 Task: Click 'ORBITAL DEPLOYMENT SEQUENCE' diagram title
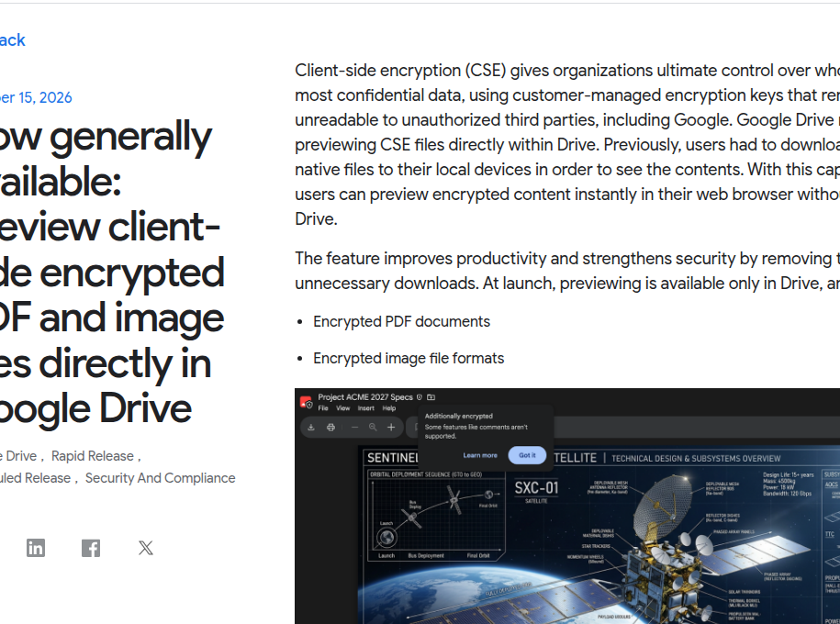426,474
